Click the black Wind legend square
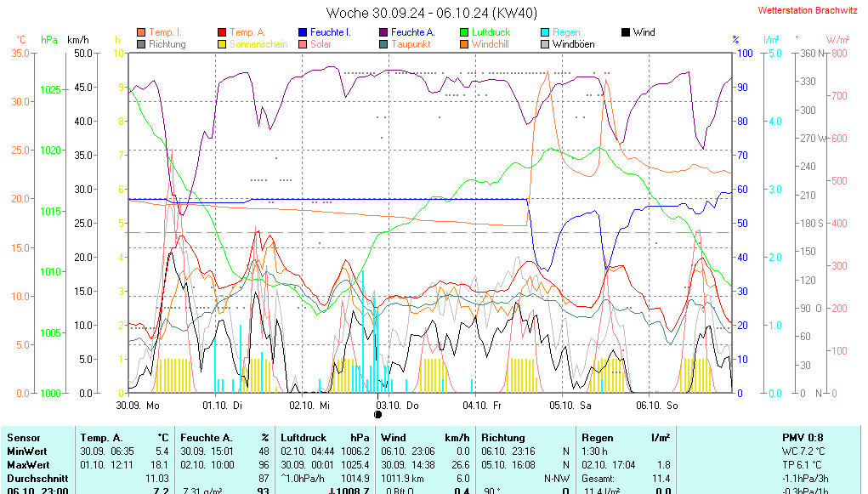868x494 pixels. pyautogui.click(x=626, y=32)
